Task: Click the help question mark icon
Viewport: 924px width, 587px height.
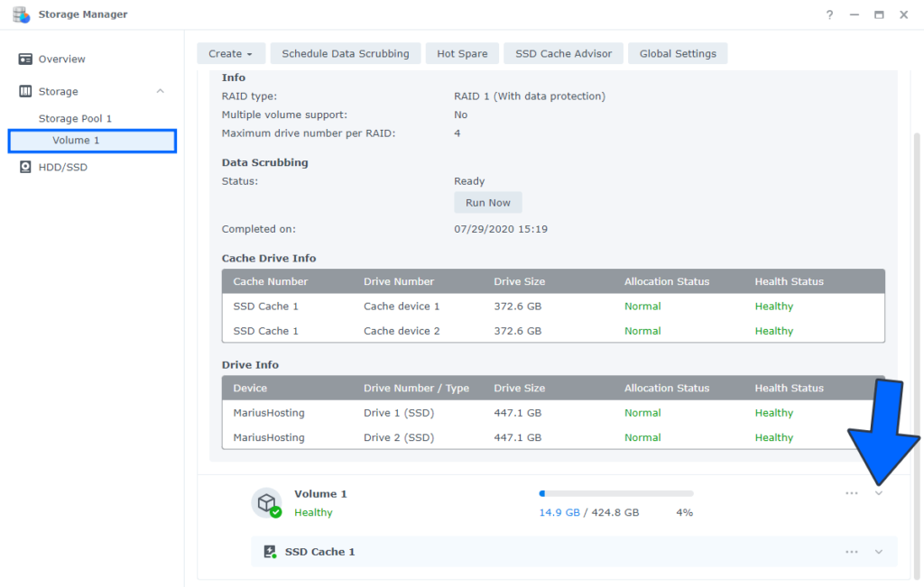Action: (x=829, y=15)
